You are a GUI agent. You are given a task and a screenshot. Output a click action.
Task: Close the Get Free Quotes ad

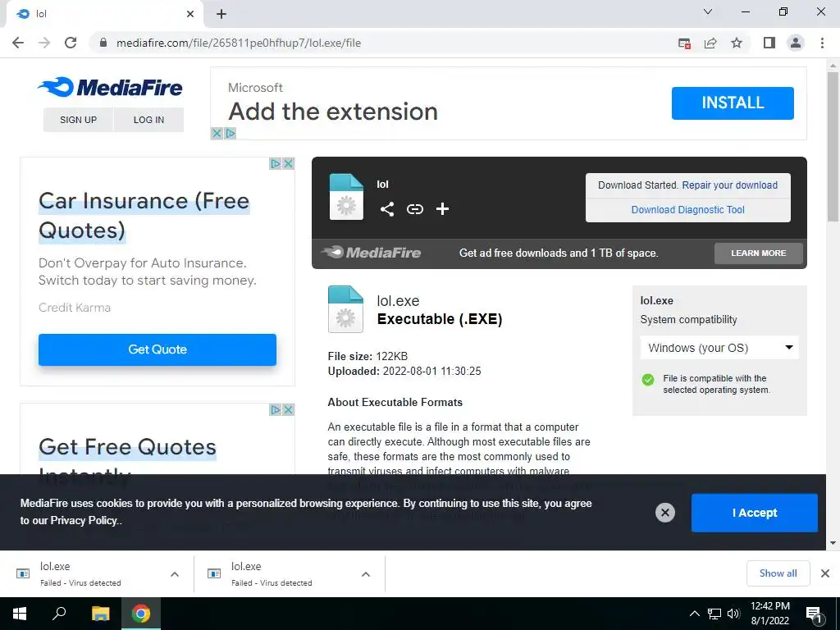(x=288, y=410)
